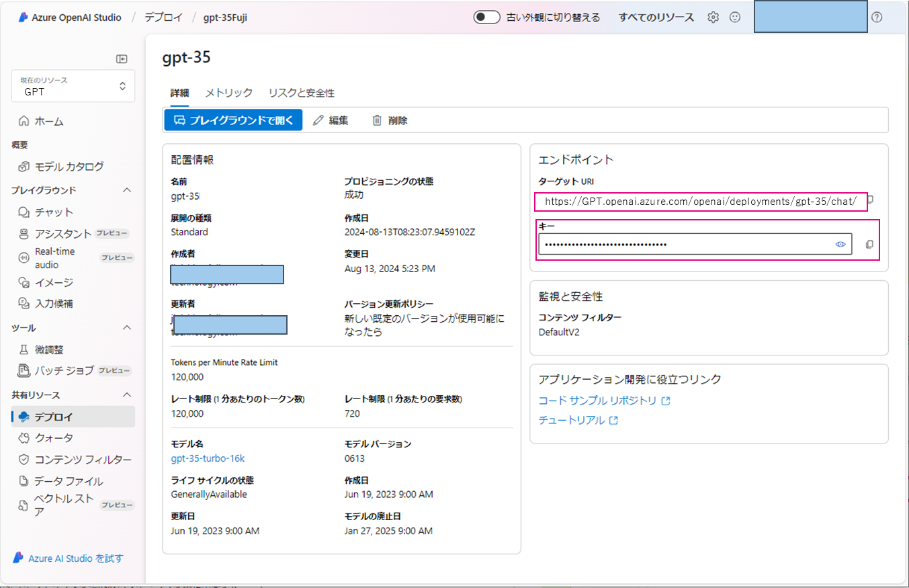
Task: Open the help question mark icon
Action: point(877,17)
